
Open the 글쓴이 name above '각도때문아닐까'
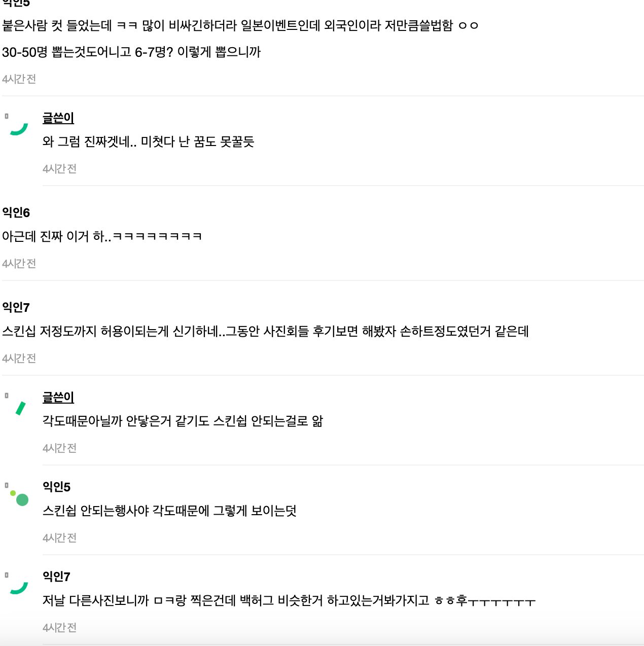point(58,398)
